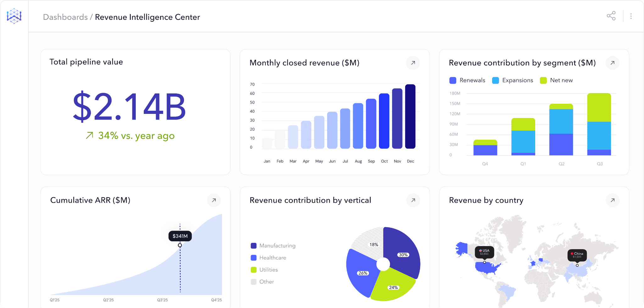Viewport: 644px width, 308px height.
Task: Click the $2.14B pipeline value
Action: 129,107
